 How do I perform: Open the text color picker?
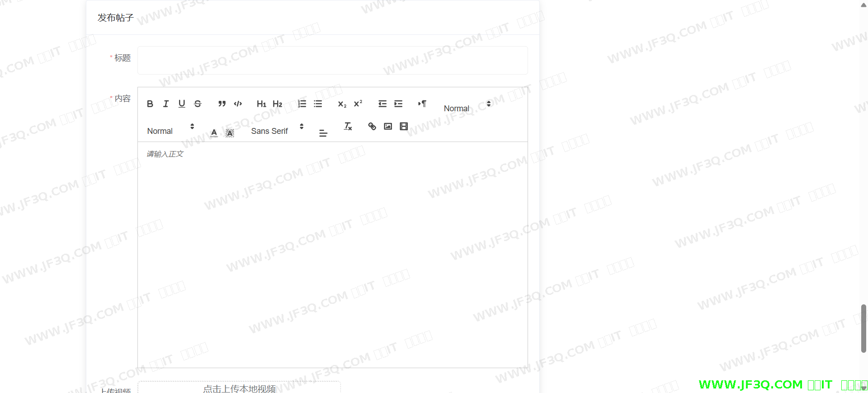[214, 133]
